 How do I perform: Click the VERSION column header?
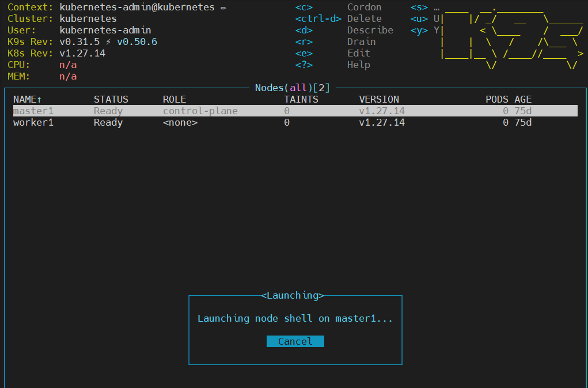(x=379, y=99)
